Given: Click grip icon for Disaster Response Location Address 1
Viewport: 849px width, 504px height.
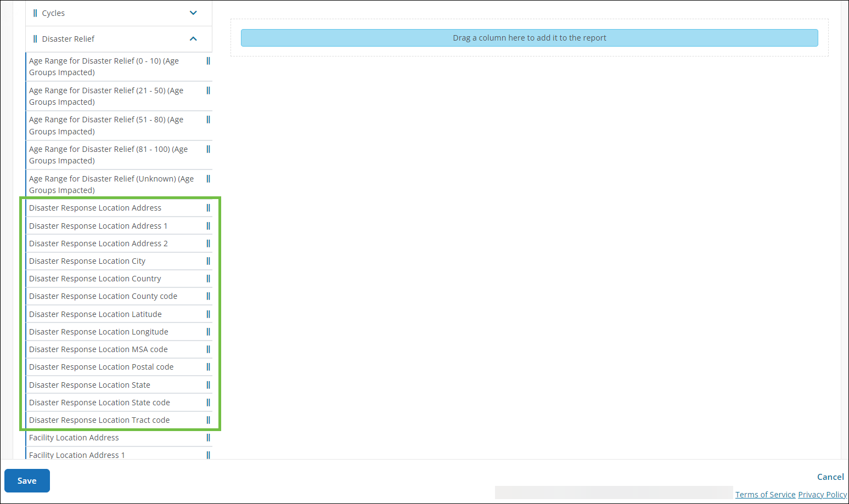Looking at the screenshot, I should 208,226.
